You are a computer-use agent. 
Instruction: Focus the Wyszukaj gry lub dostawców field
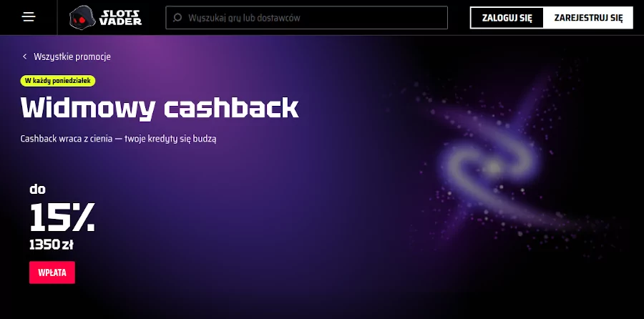click(306, 18)
